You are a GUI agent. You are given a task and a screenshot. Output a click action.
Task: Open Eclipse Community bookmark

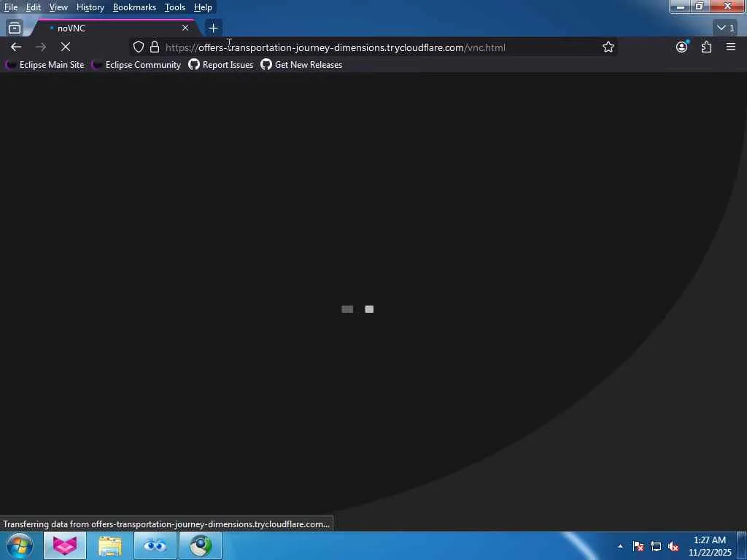pyautogui.click(x=136, y=65)
